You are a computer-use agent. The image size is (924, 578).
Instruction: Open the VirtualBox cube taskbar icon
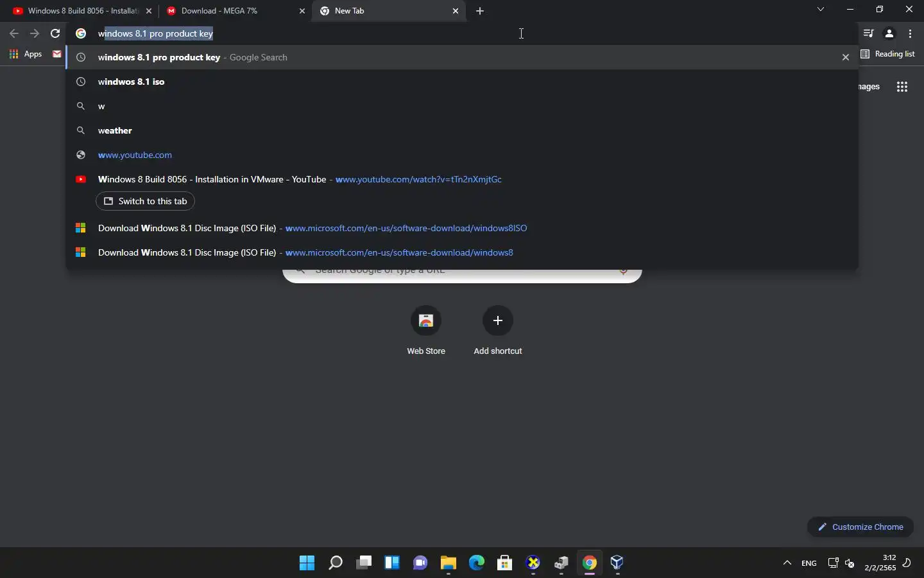point(617,563)
